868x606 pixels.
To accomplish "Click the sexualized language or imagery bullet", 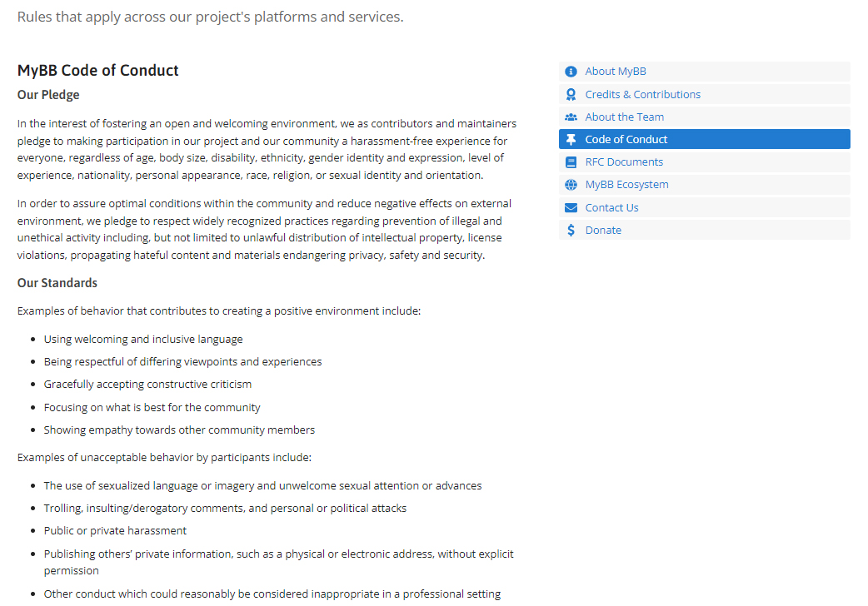I will coord(263,486).
